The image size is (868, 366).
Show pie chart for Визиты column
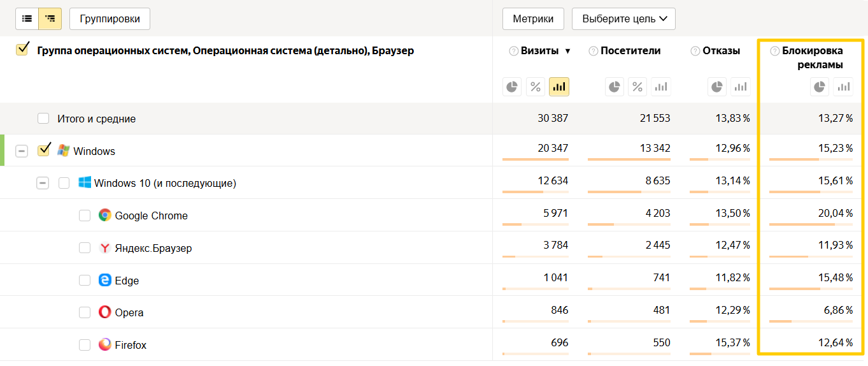tap(512, 87)
